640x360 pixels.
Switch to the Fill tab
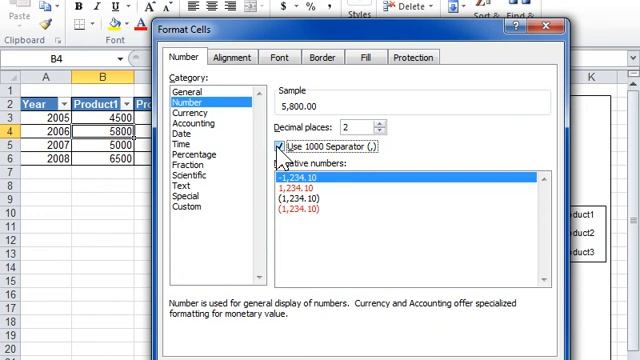coord(366,58)
